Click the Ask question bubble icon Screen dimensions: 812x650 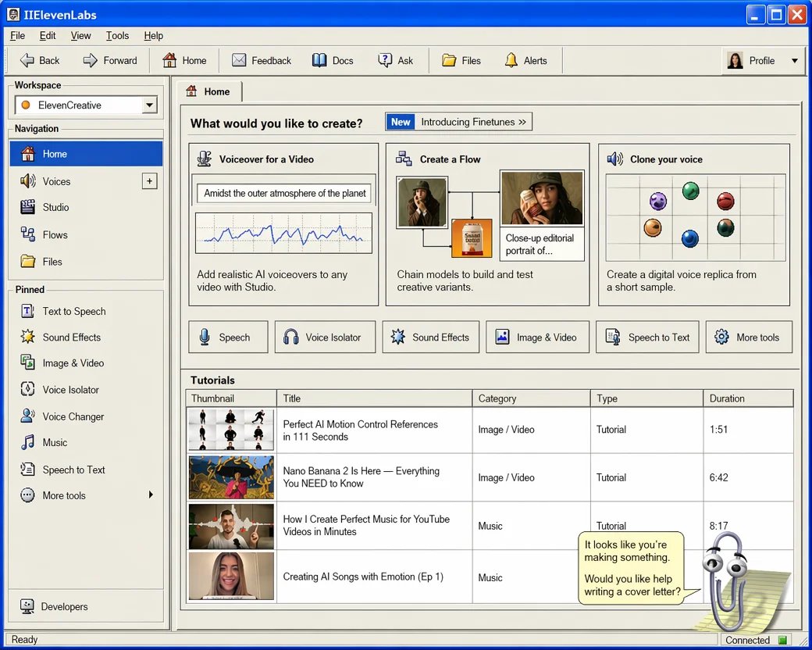385,61
